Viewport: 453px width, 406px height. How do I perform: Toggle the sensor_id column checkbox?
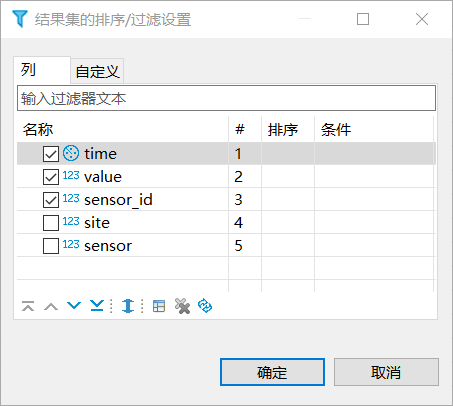(x=51, y=200)
